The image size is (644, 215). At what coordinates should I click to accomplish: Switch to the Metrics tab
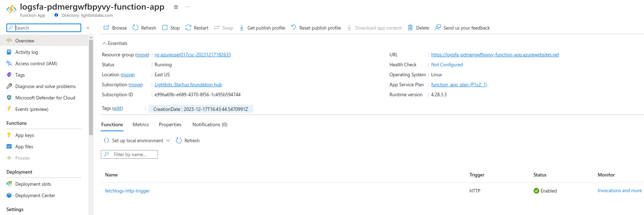click(141, 124)
